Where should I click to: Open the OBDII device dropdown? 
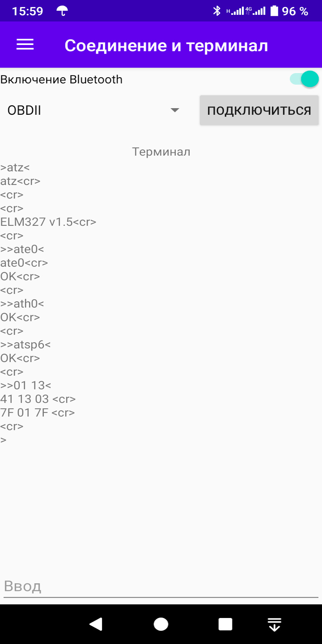pyautogui.click(x=93, y=110)
